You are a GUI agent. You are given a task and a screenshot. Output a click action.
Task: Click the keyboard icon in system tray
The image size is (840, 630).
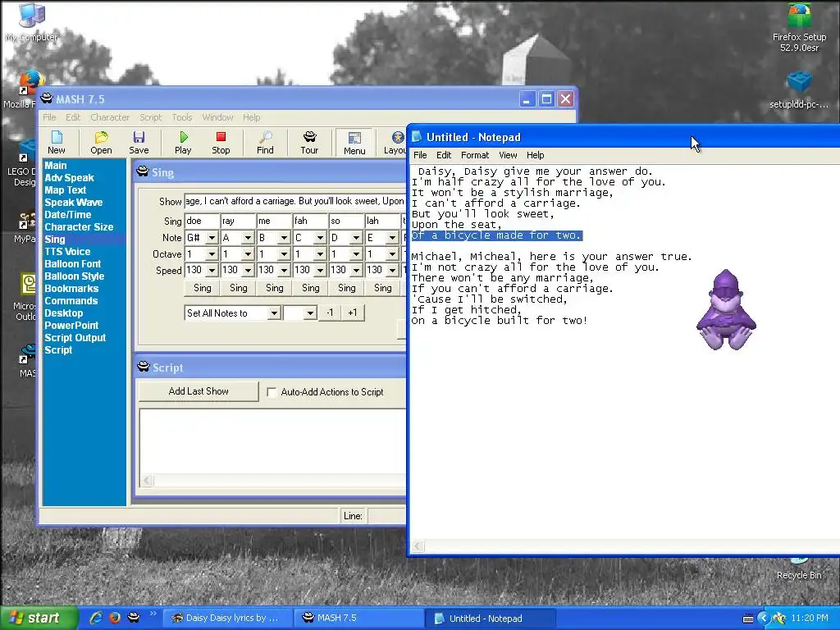click(x=748, y=619)
